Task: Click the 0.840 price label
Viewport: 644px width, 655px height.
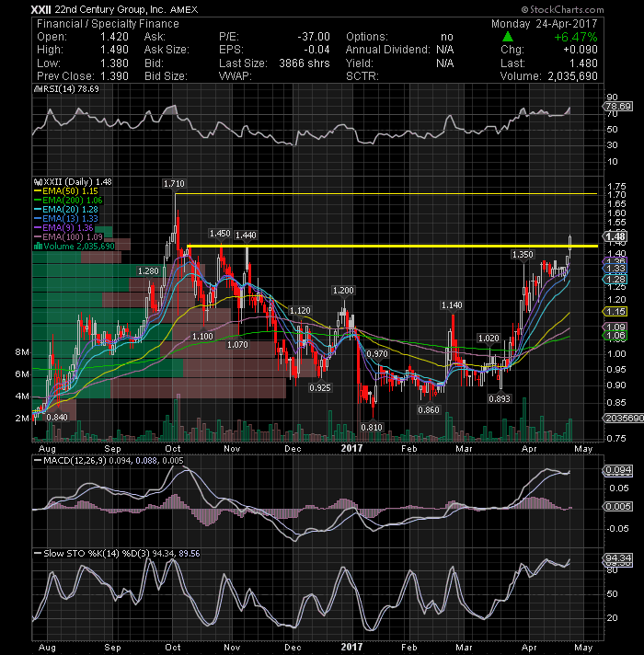Action: coord(57,418)
